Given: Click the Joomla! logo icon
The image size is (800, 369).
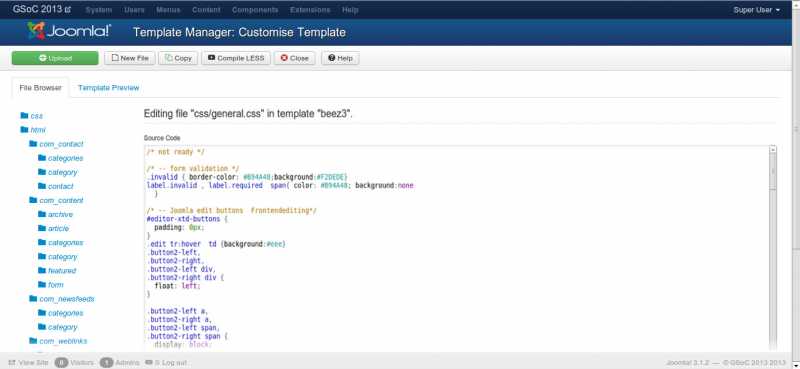Looking at the screenshot, I should pyautogui.click(x=36, y=32).
